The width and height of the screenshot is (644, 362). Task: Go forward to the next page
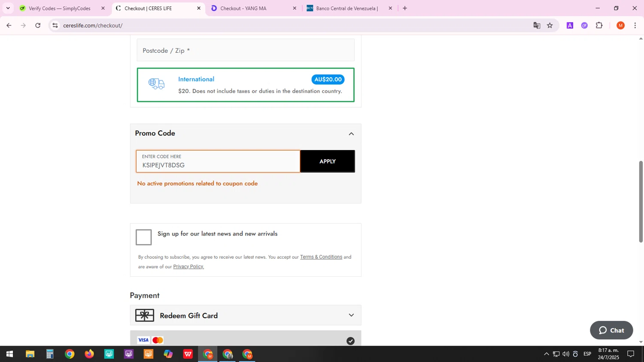coord(23,26)
